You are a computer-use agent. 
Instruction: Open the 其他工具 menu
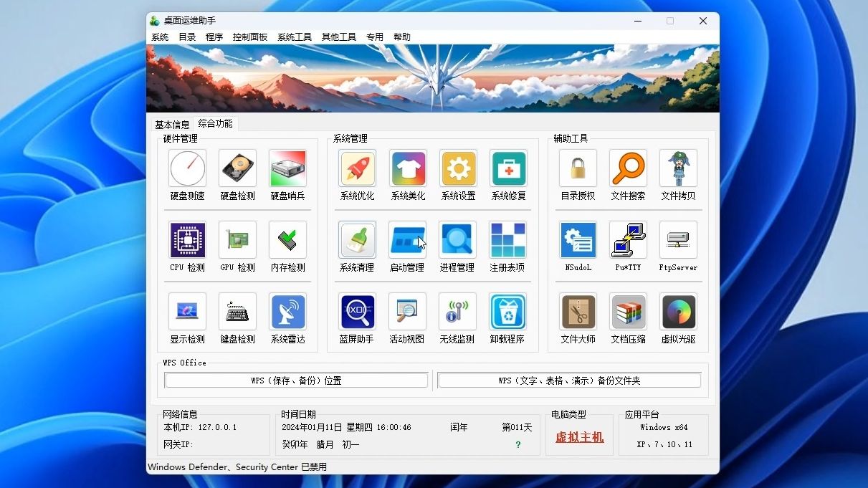[x=339, y=37]
